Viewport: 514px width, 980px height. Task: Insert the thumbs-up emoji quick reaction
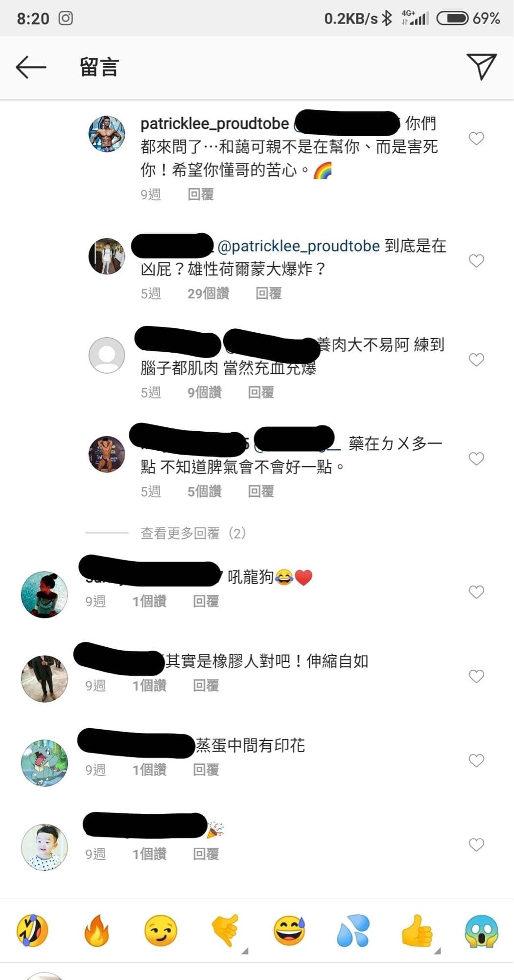(x=417, y=930)
